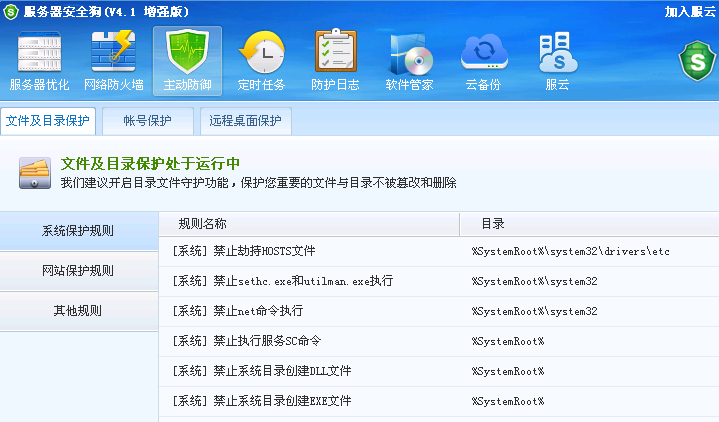Select rule 禁止系统目录创建EXE文件
Viewport: 719px width, 422px height.
tap(261, 401)
